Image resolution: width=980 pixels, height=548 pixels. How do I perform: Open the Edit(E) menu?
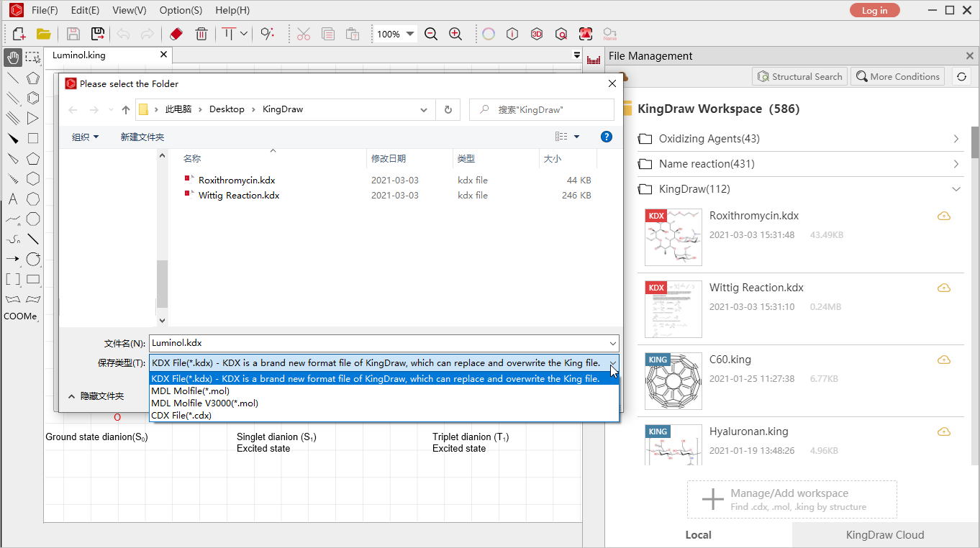[x=86, y=10]
